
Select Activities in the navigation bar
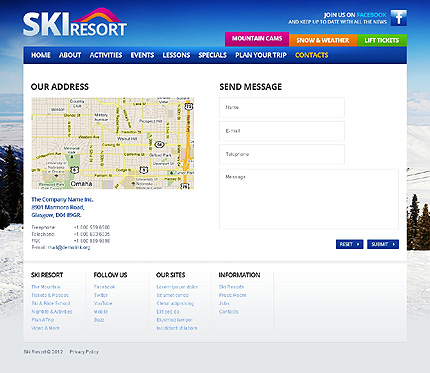pos(106,55)
